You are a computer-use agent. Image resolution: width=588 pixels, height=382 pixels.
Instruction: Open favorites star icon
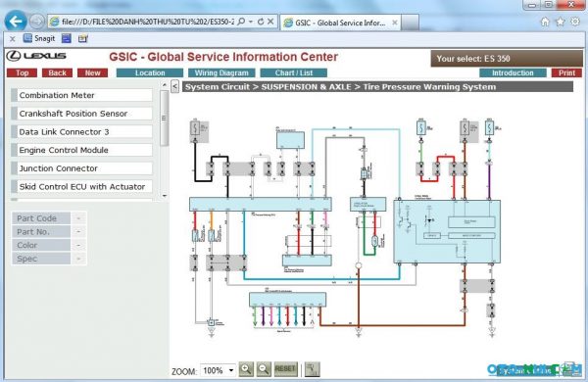coord(561,22)
